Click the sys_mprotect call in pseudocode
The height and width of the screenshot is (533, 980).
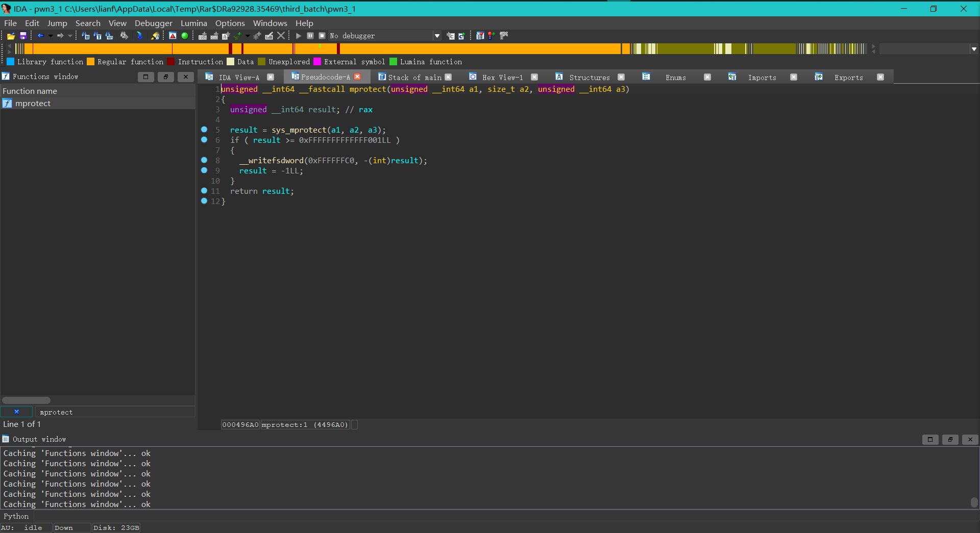(299, 130)
